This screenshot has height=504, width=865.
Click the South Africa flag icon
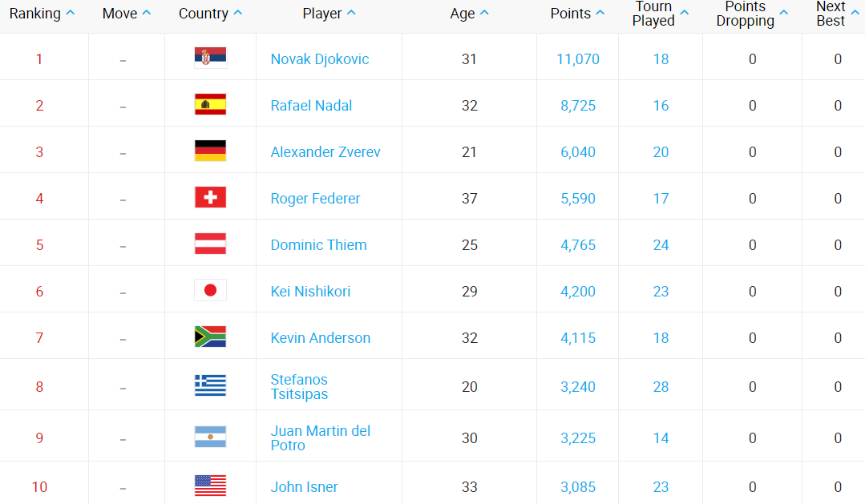tap(210, 337)
